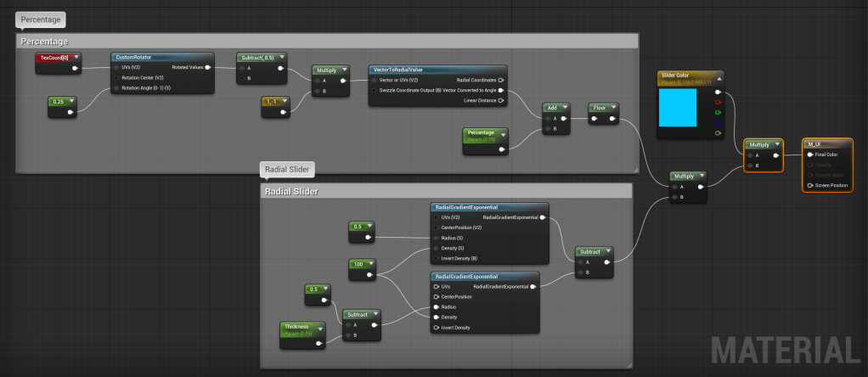The height and width of the screenshot is (377, 868).
Task: Click the Floor node output pin
Action: (x=613, y=119)
